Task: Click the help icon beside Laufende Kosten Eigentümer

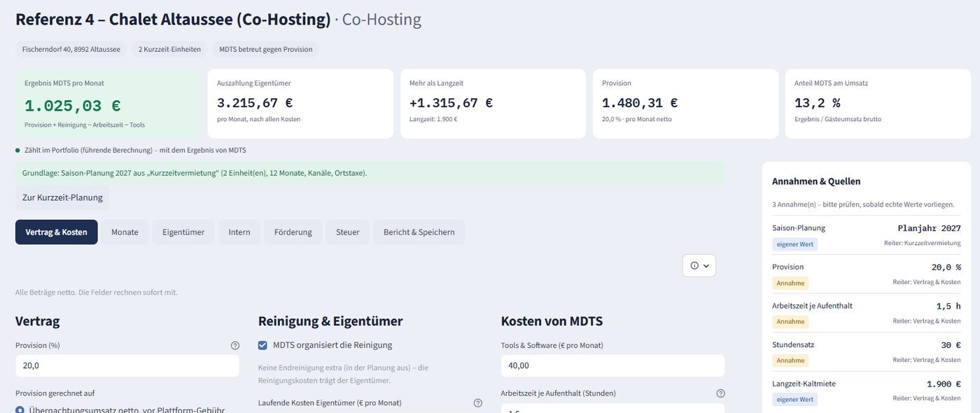Action: (478, 403)
